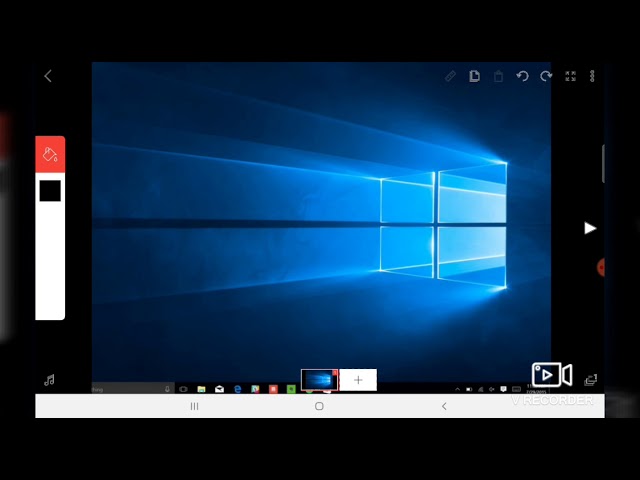Open the audio music note panel
The image size is (640, 480).
point(49,380)
